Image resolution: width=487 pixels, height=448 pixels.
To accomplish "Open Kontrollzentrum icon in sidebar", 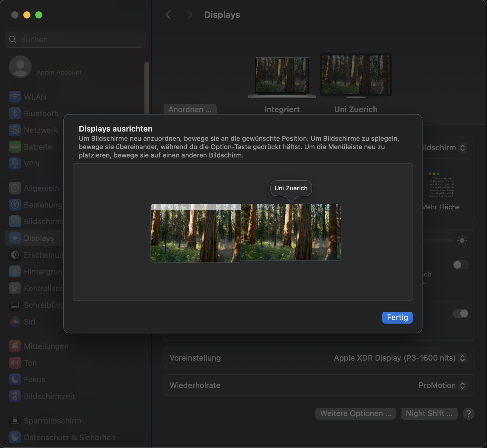I will click(15, 288).
